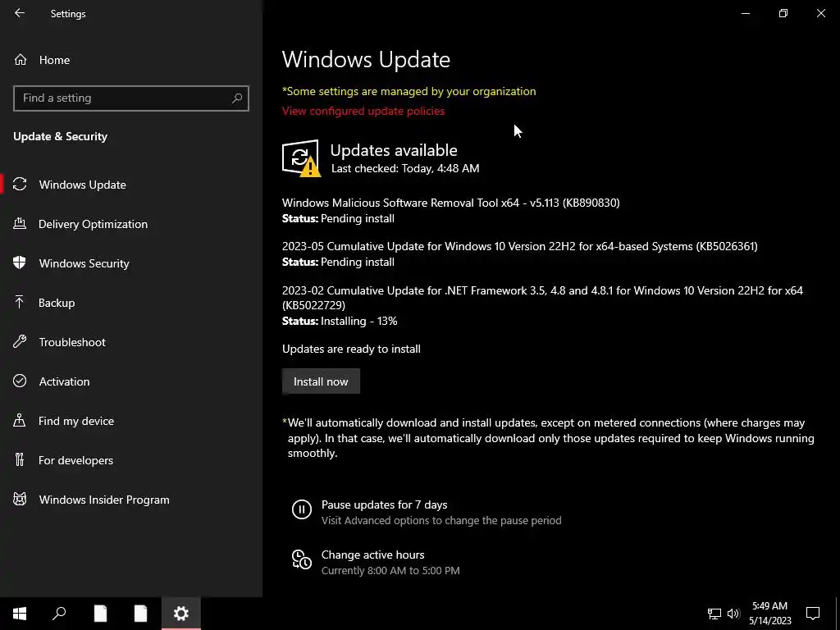Click the Install now button
This screenshot has height=630, width=840.
(321, 381)
